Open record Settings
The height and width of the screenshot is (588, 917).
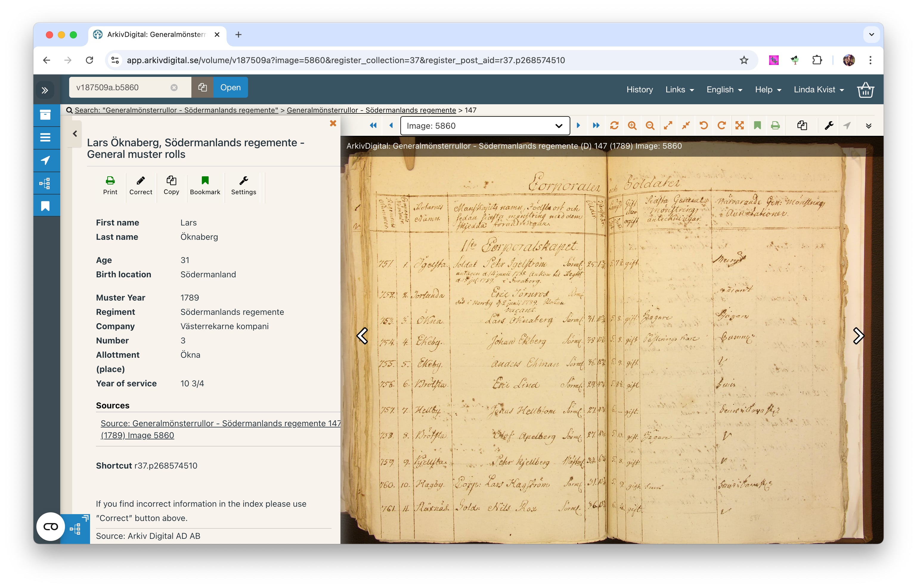pyautogui.click(x=243, y=186)
